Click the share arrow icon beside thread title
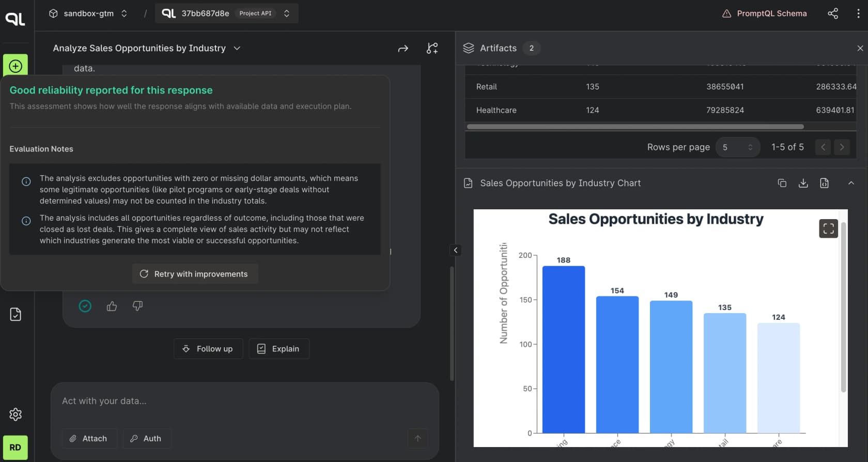Image resolution: width=868 pixels, height=462 pixels. point(403,49)
